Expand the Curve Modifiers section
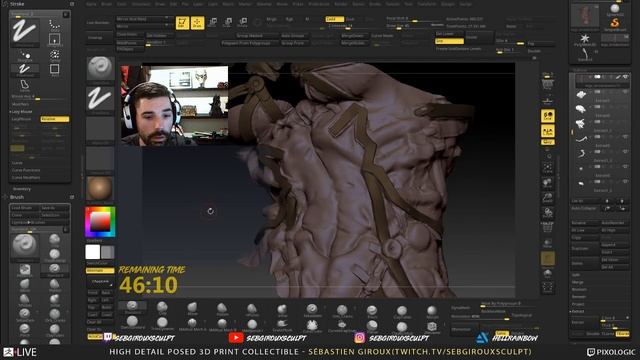 (26, 178)
